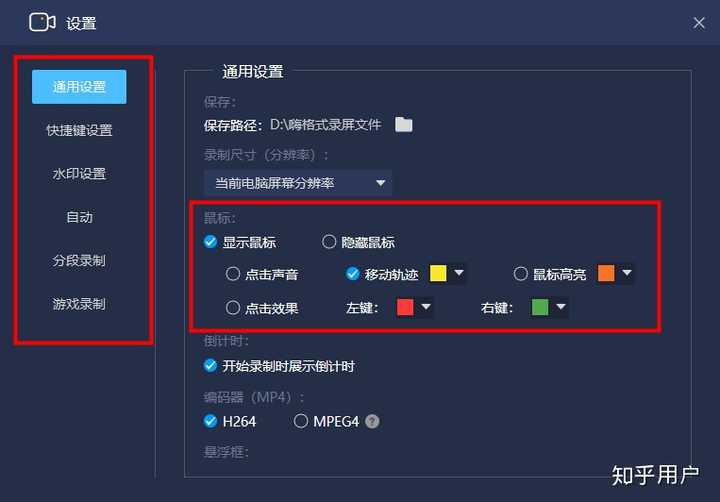
Task: Click the camera icon in title bar
Action: click(42, 22)
